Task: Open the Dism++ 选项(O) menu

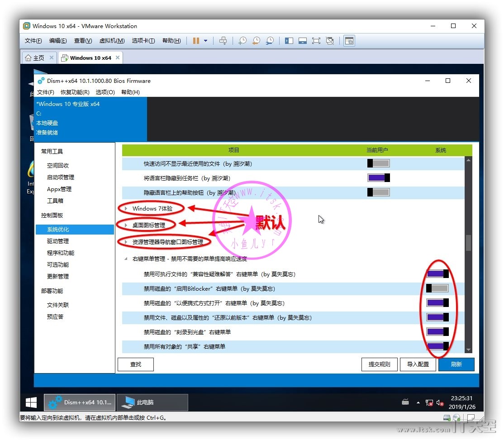Action: tap(105, 92)
